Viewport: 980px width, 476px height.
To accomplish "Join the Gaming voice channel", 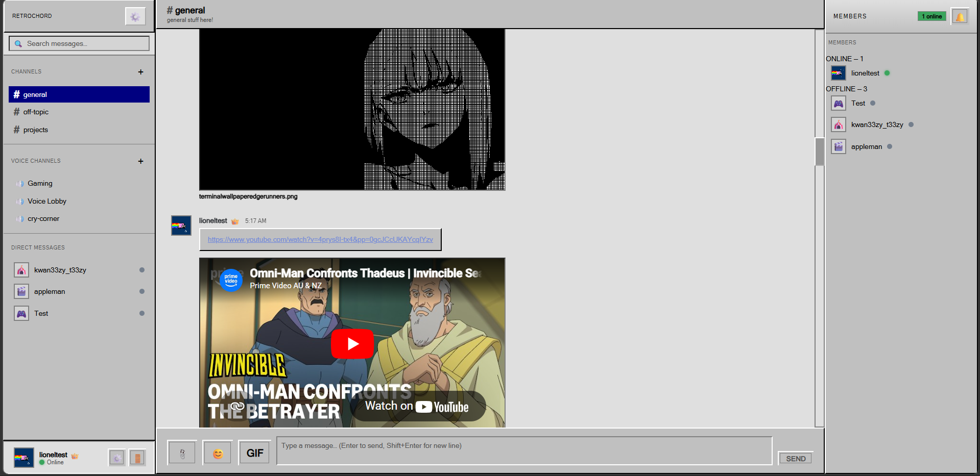I will [79, 183].
